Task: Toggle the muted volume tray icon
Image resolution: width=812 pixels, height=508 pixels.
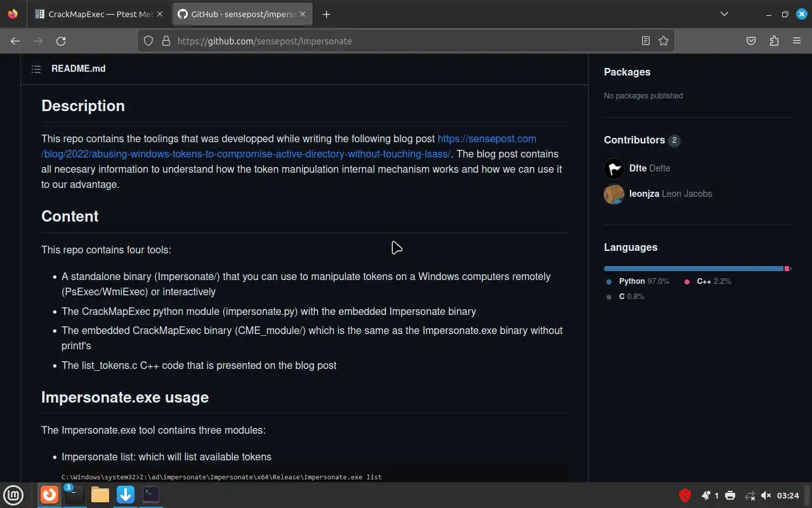Action: coord(766,495)
